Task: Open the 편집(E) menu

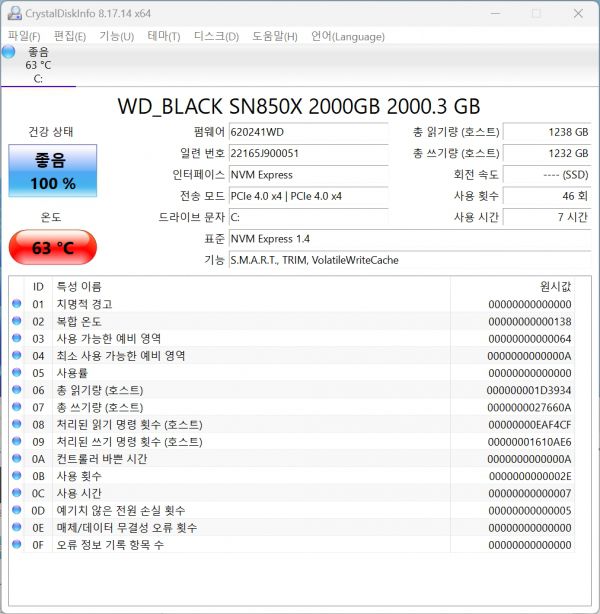Action: [70, 36]
